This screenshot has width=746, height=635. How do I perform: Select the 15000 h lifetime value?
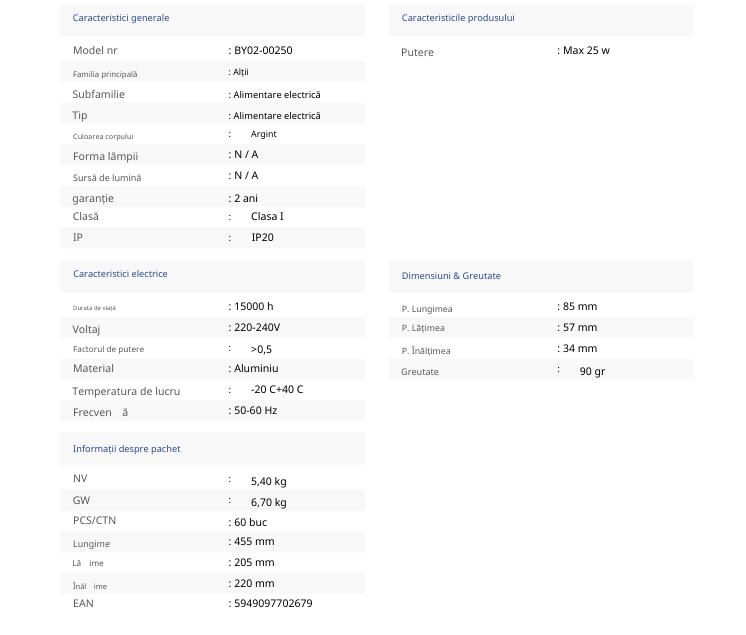click(254, 306)
